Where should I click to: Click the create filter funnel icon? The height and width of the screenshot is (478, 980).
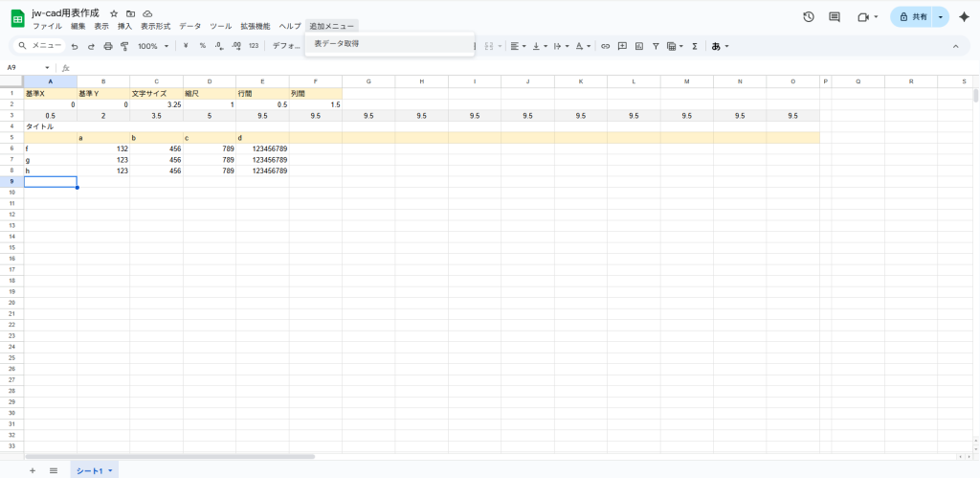[656, 46]
